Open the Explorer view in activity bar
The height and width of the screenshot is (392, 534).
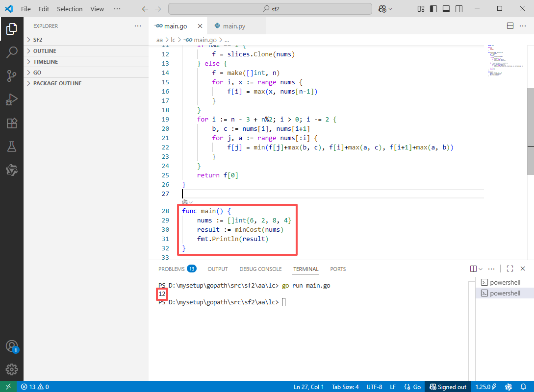coord(12,29)
